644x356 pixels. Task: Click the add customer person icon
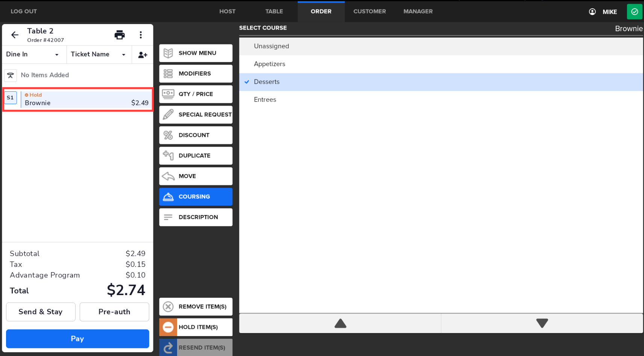142,55
